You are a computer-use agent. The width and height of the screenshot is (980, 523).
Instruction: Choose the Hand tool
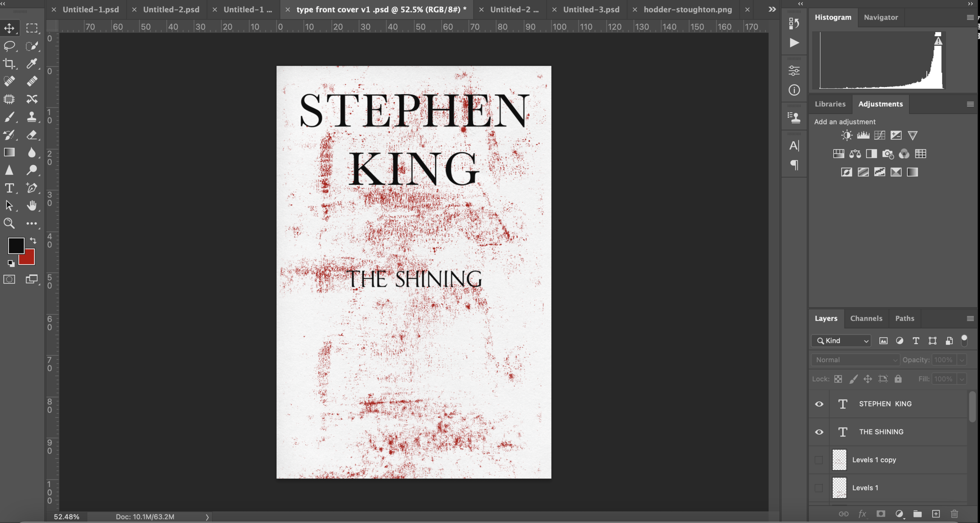click(32, 206)
